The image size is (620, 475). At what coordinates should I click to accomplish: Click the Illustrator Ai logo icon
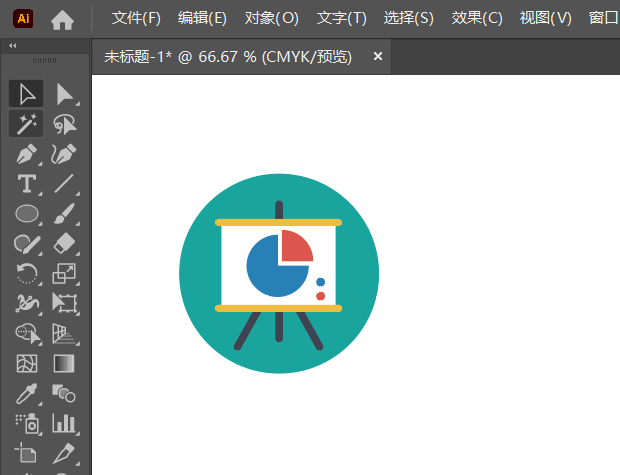point(23,19)
